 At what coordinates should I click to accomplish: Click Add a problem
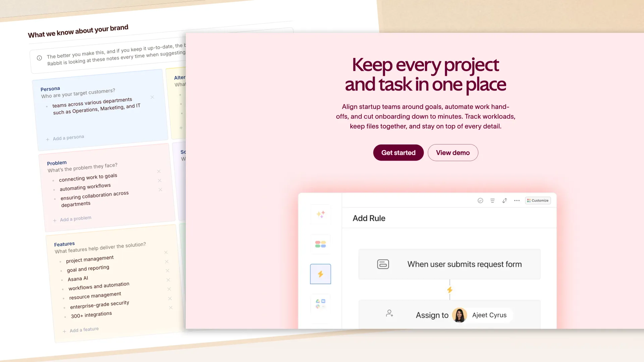(75, 219)
